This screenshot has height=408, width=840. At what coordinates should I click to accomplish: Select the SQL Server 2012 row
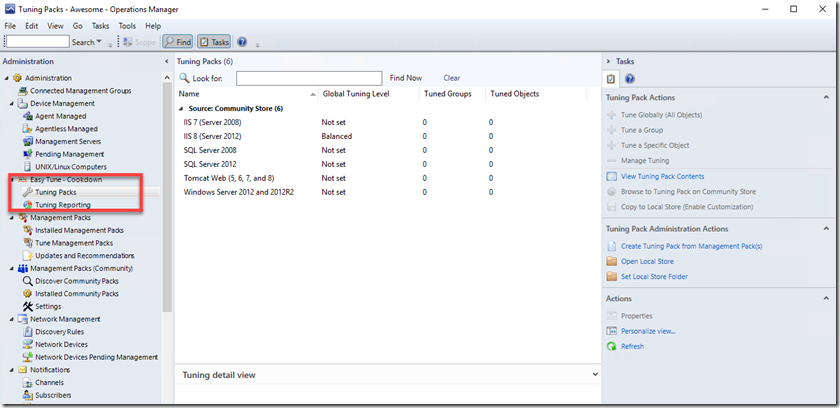point(388,164)
